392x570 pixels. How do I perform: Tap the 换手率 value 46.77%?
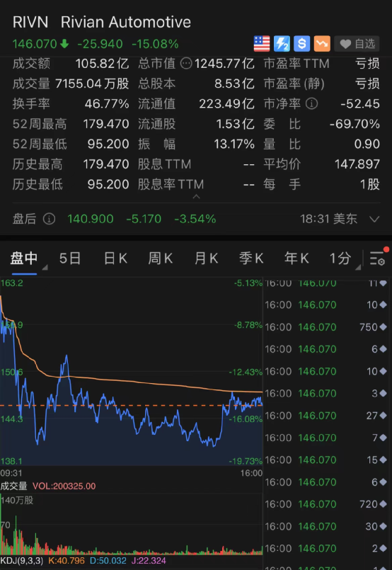tap(107, 104)
